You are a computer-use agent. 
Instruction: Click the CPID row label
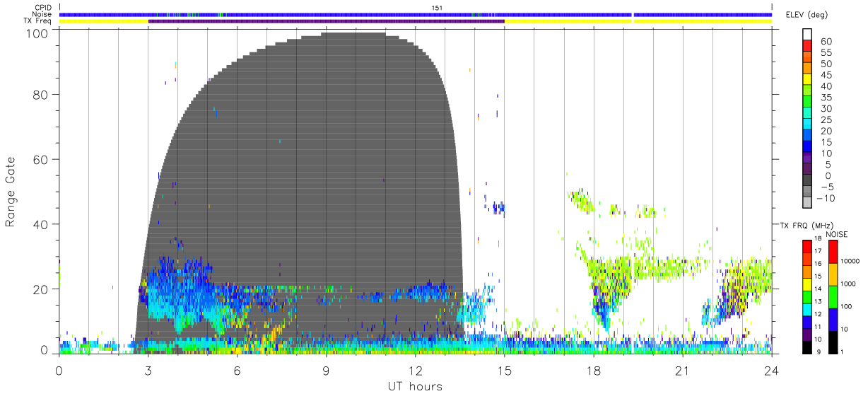point(42,8)
